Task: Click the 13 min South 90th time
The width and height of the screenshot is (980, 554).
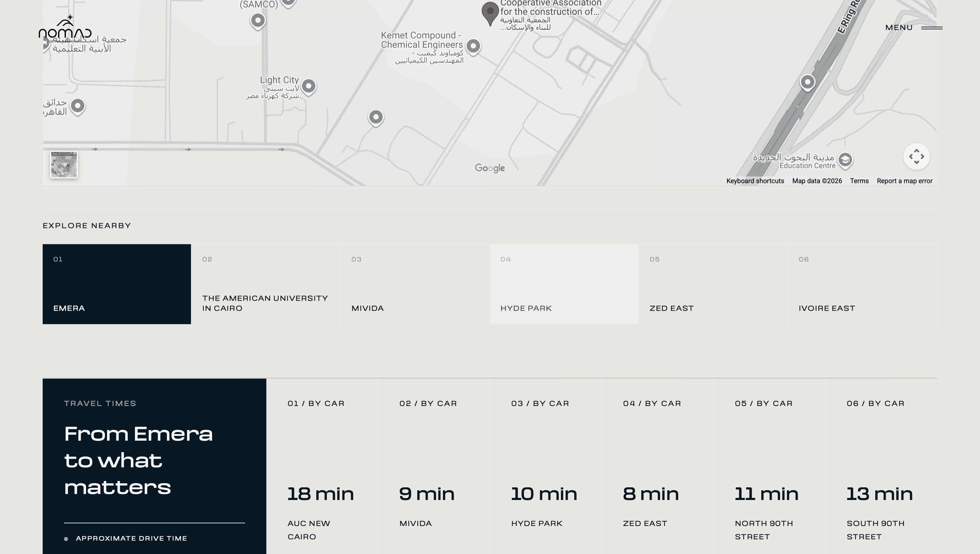Action: pos(879,494)
